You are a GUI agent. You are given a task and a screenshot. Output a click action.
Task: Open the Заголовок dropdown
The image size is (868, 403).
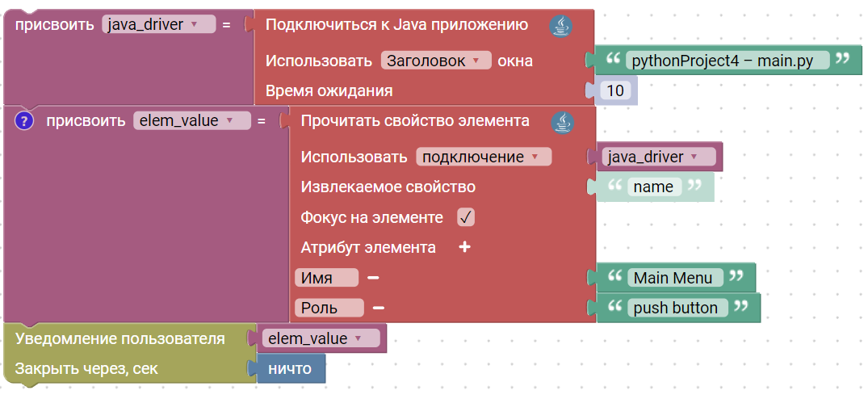(x=436, y=61)
